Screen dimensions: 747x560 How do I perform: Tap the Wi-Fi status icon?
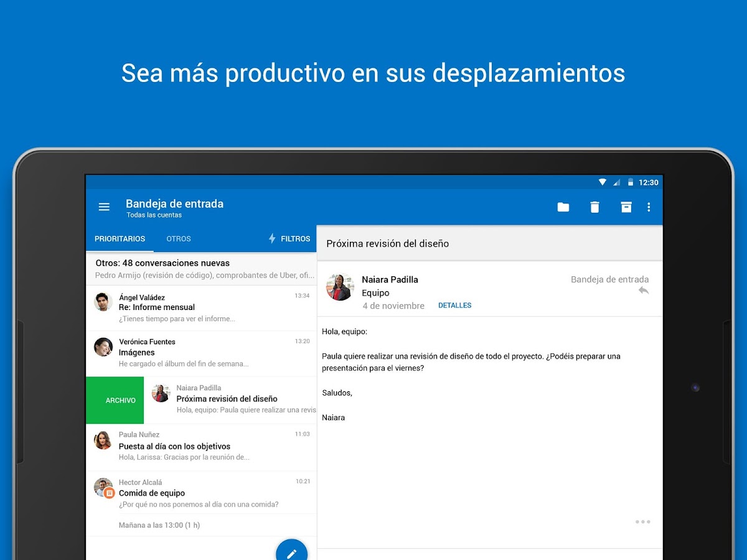tap(602, 182)
